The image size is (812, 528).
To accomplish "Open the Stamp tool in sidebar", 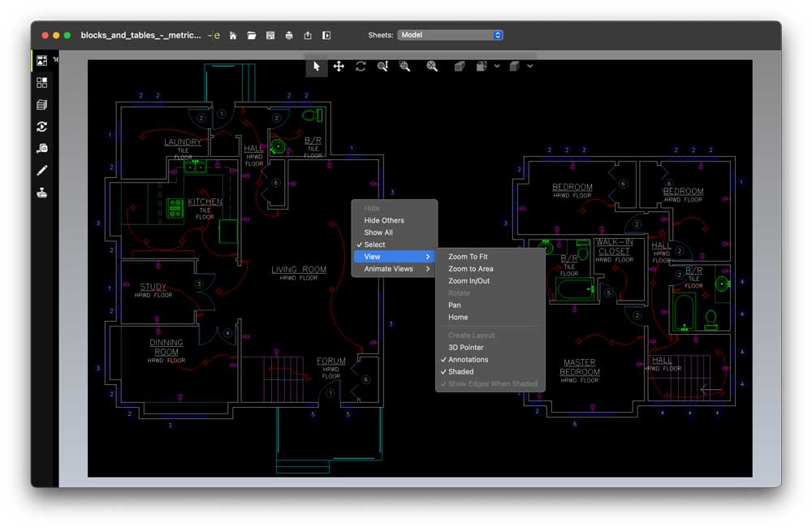I will pos(41,193).
